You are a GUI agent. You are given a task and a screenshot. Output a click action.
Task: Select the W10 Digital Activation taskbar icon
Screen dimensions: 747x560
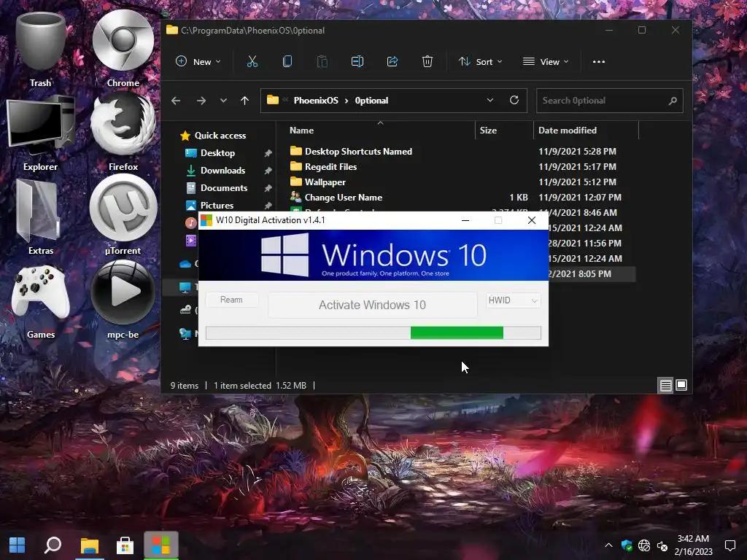click(x=161, y=545)
